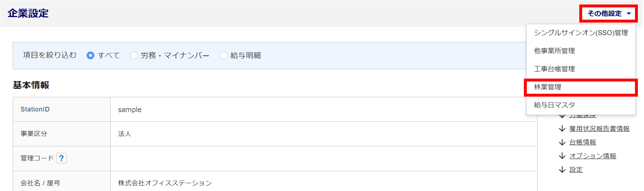Choose シングルサインオン(SSO)管理 from menu

tap(581, 33)
